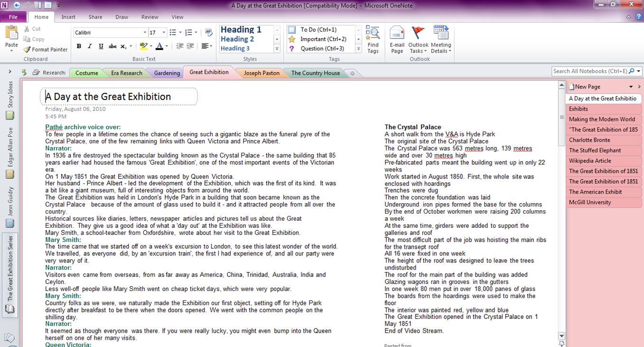Open the font size dropdown
The width and height of the screenshot is (644, 347).
pos(164,32)
